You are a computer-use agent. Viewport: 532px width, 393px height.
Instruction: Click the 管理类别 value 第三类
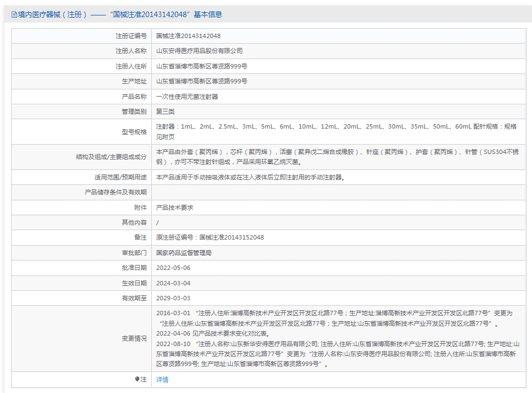click(165, 111)
